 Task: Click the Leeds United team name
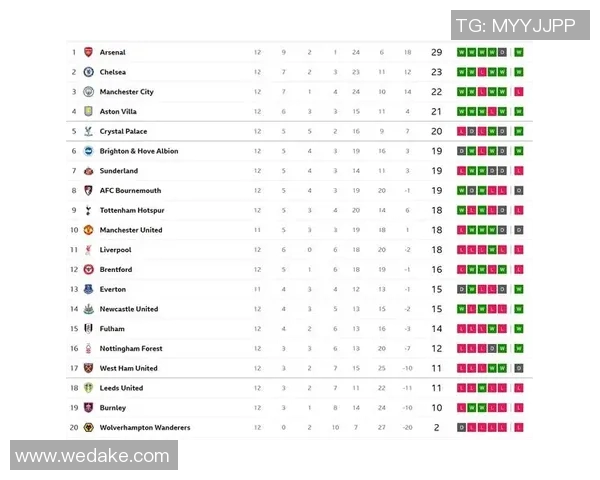tap(121, 388)
